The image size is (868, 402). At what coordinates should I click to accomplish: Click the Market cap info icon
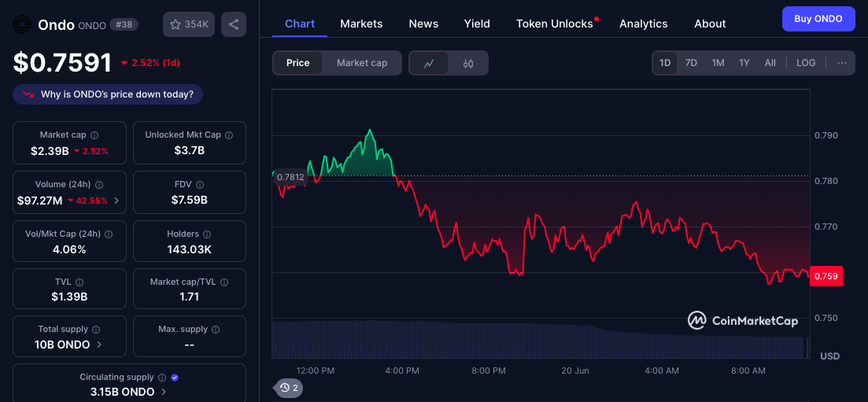click(94, 135)
